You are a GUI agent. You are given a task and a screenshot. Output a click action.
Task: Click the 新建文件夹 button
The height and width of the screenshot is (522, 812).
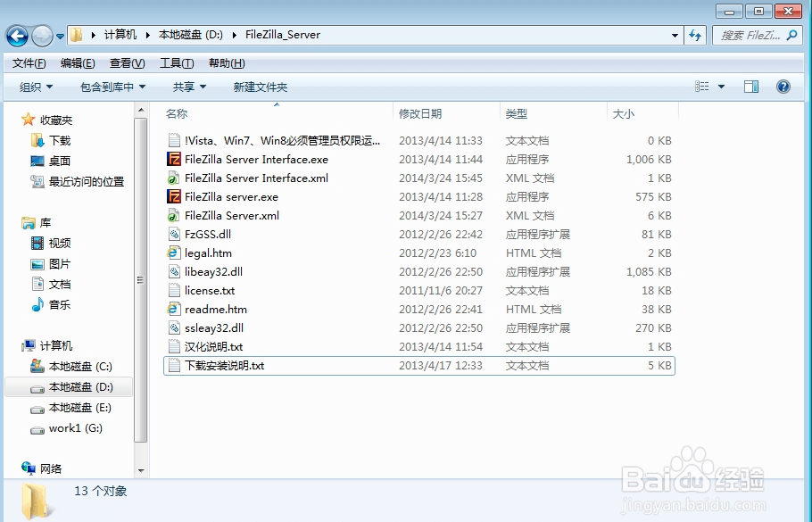tap(261, 87)
